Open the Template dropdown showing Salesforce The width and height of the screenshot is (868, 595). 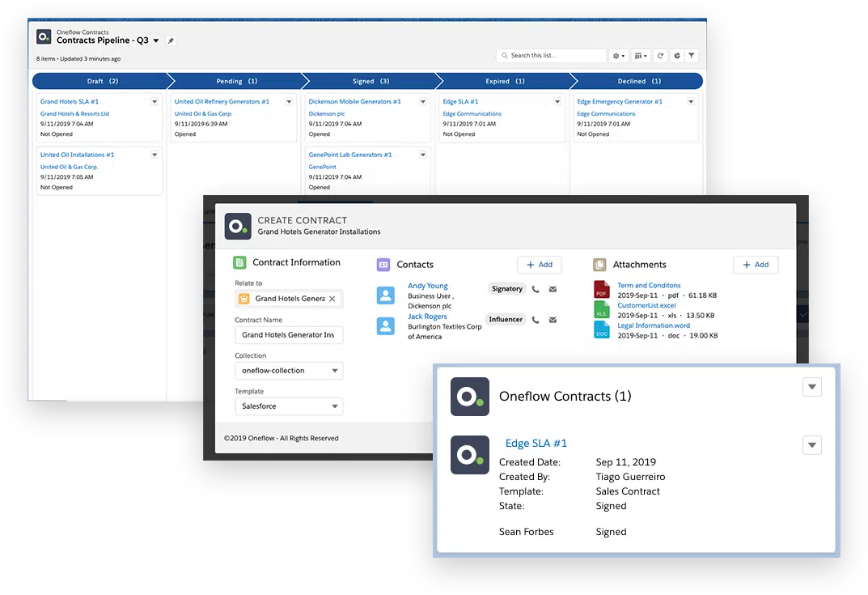[289, 406]
